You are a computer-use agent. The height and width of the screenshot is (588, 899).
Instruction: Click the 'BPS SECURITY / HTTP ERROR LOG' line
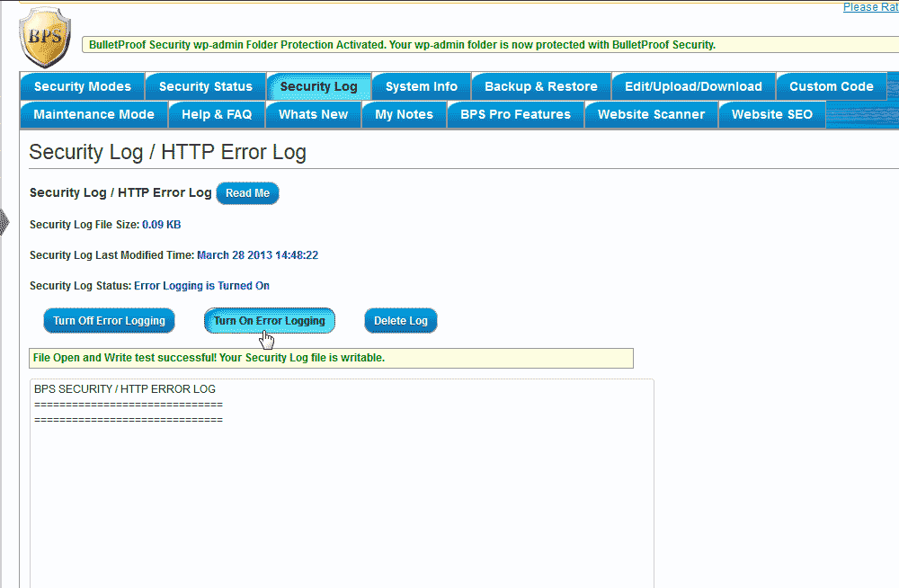tap(125, 389)
